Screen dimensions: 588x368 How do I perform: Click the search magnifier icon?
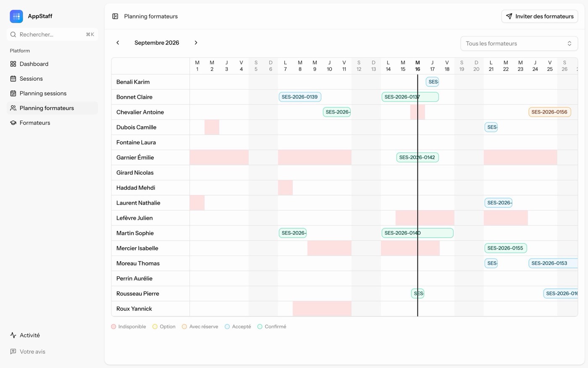click(13, 34)
